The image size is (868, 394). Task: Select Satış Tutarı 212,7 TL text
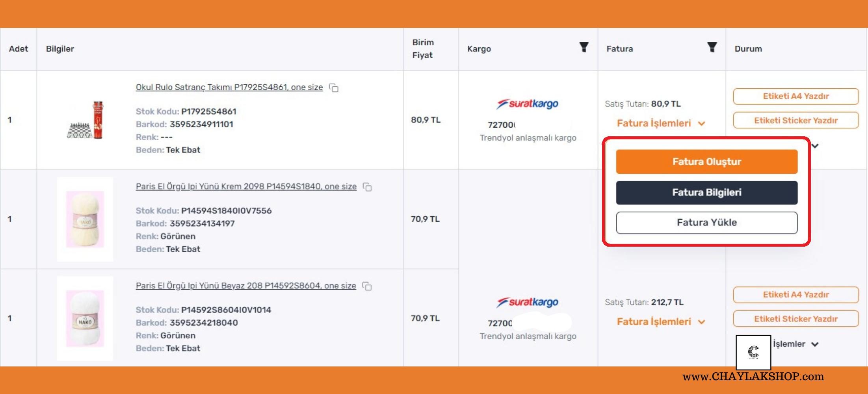pos(644,302)
